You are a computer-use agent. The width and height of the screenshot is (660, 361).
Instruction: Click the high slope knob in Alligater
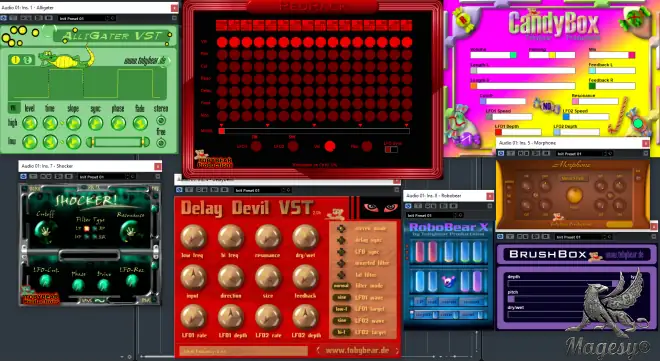[x=73, y=123]
